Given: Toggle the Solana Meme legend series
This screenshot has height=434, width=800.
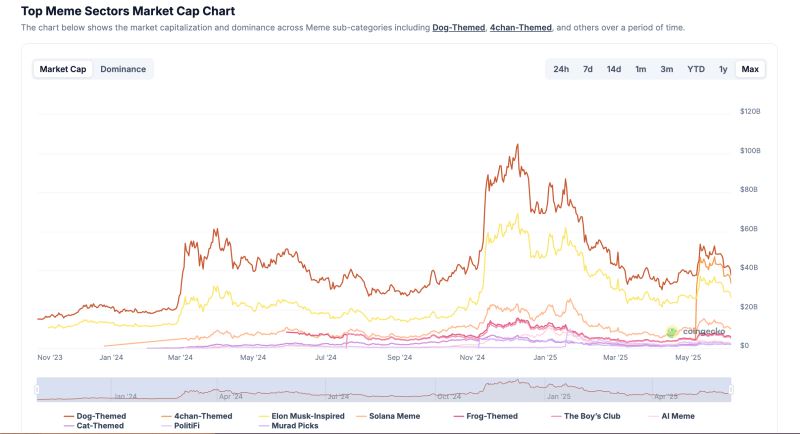Looking at the screenshot, I should tap(394, 416).
